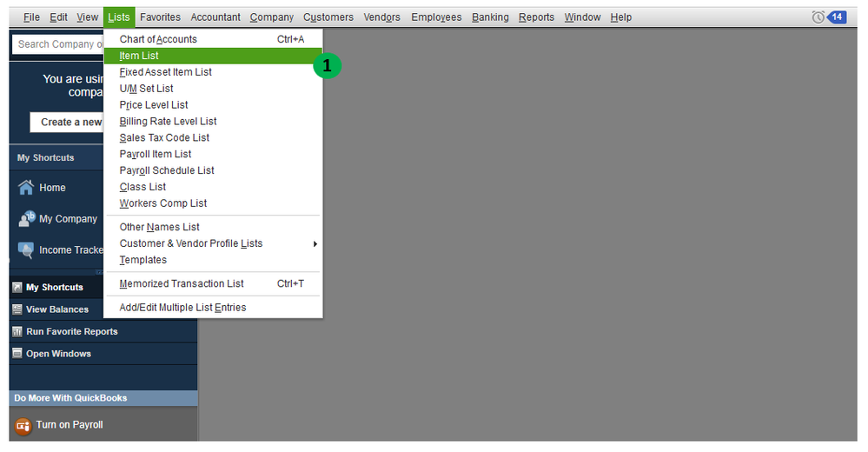Select Fixed Asset Item List

(213, 72)
